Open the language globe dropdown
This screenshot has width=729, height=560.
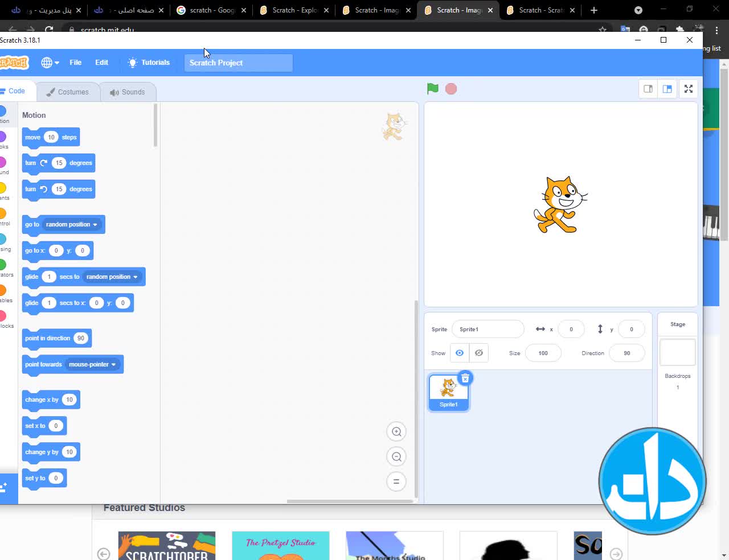point(50,63)
